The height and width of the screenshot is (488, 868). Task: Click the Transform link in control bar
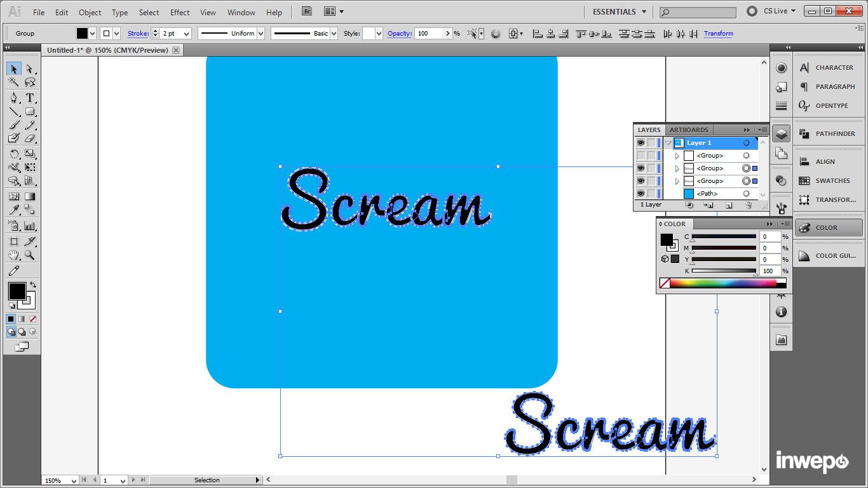click(719, 34)
